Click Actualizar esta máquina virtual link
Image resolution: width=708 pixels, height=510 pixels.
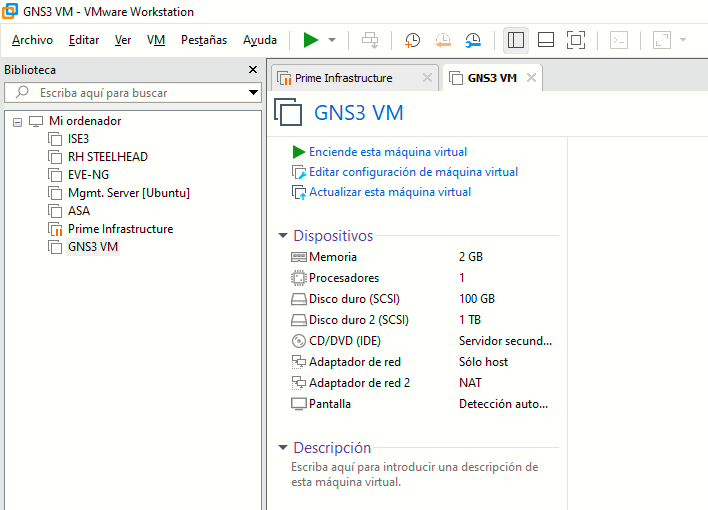390,192
